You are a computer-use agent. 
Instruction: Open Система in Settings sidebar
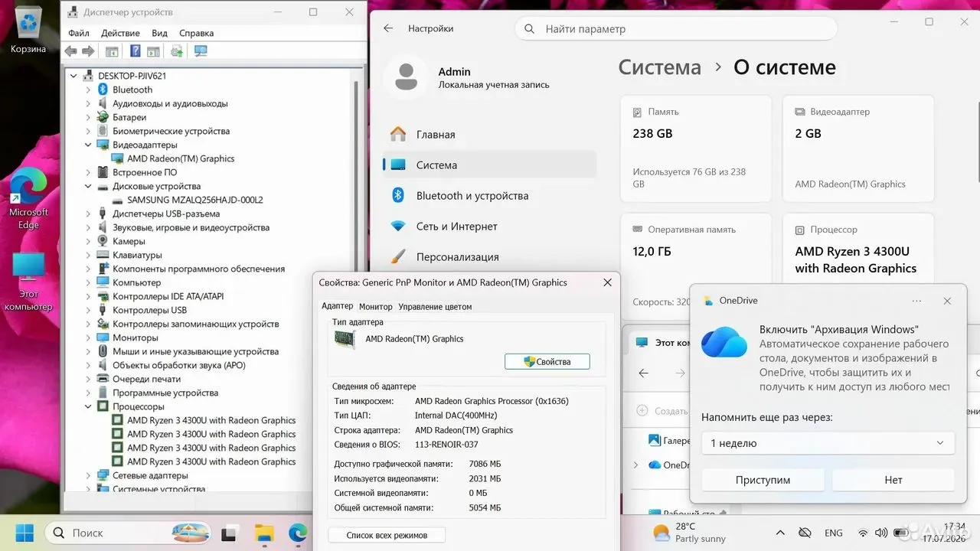point(489,165)
